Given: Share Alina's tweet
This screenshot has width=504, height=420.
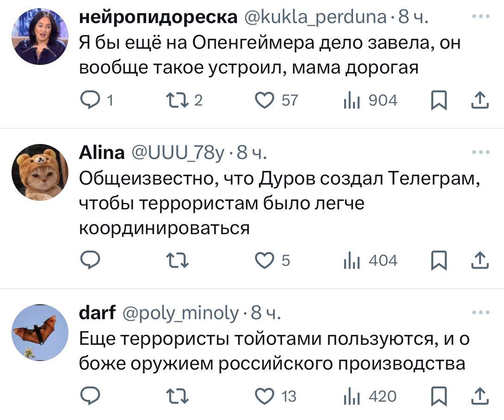Looking at the screenshot, I should (x=480, y=261).
